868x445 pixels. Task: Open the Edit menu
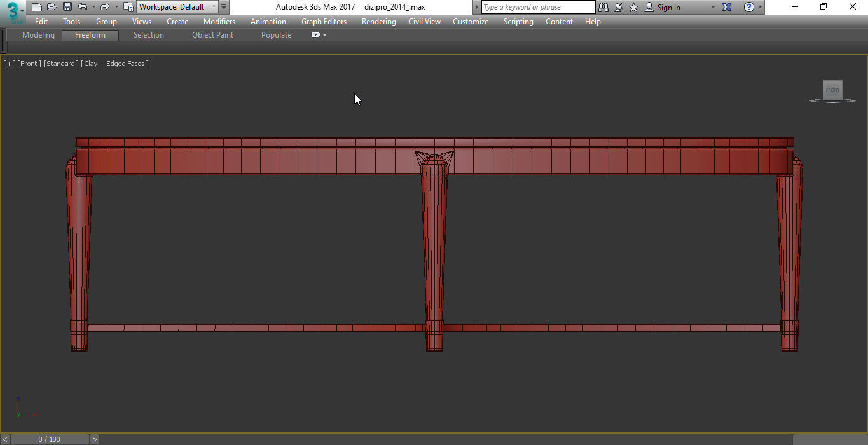click(x=41, y=22)
